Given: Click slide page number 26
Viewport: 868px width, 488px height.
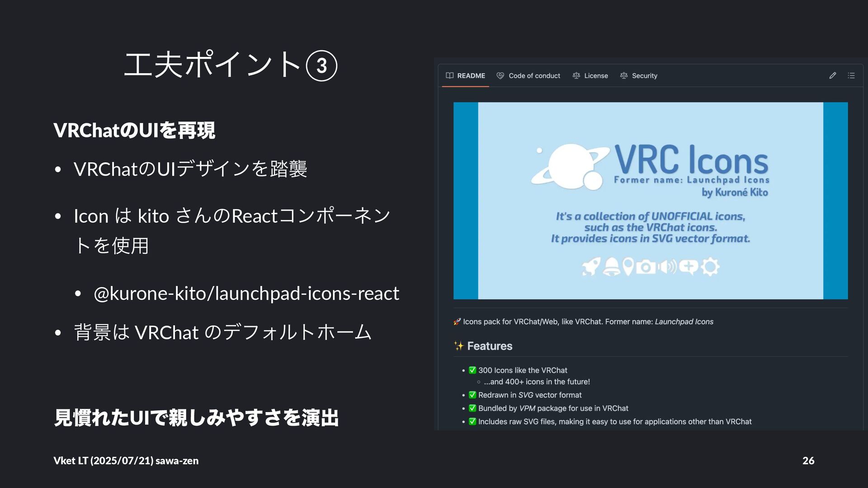Looking at the screenshot, I should click(x=808, y=460).
